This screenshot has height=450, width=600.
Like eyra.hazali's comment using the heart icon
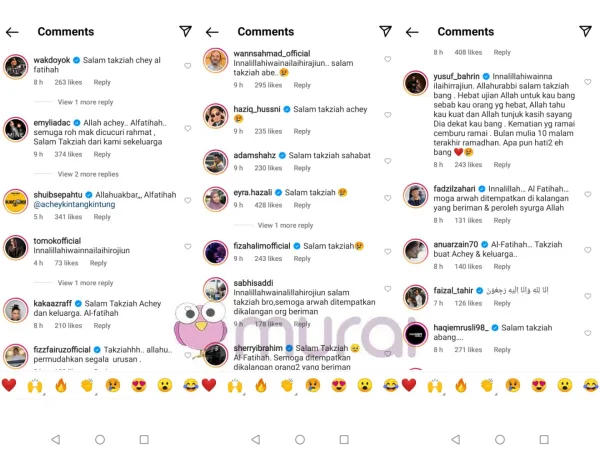[388, 198]
